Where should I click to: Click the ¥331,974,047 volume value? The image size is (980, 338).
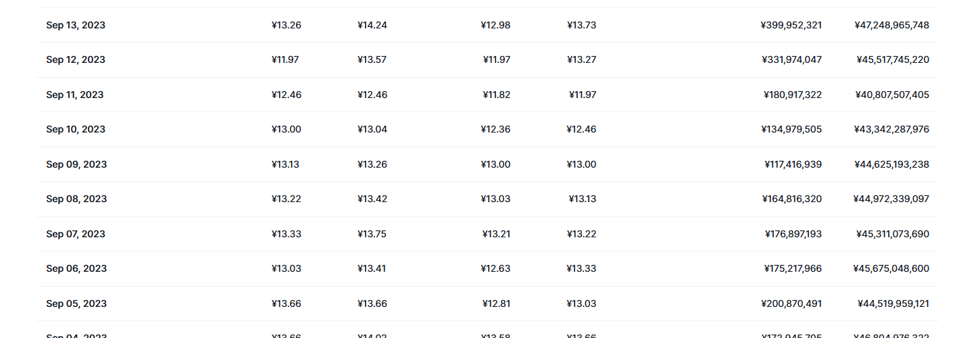tap(791, 59)
